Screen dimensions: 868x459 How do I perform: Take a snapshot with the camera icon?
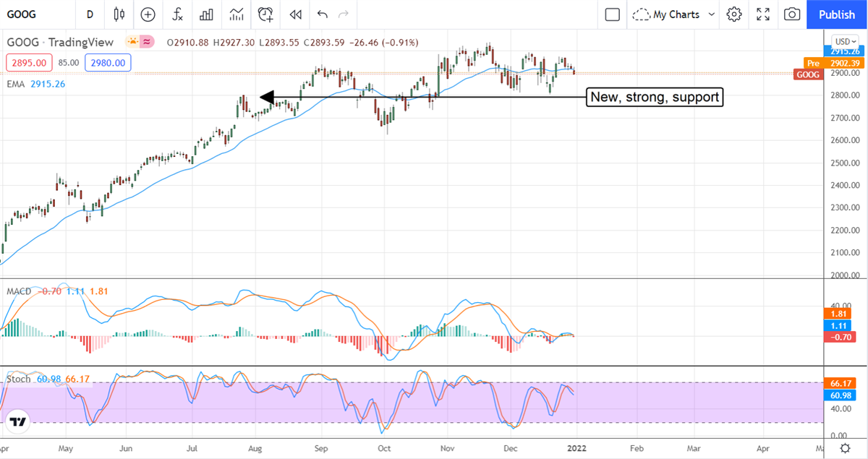792,14
